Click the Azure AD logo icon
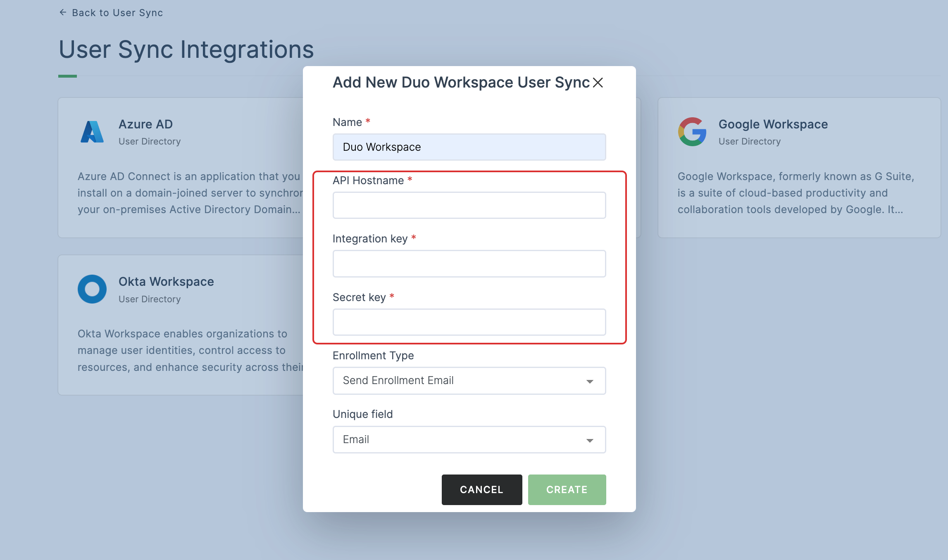 pos(92,132)
